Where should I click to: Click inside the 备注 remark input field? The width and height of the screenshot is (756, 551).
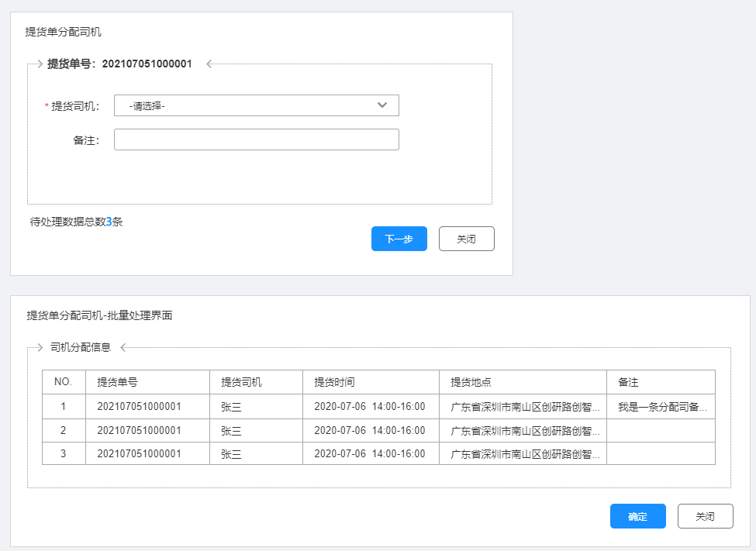point(256,139)
